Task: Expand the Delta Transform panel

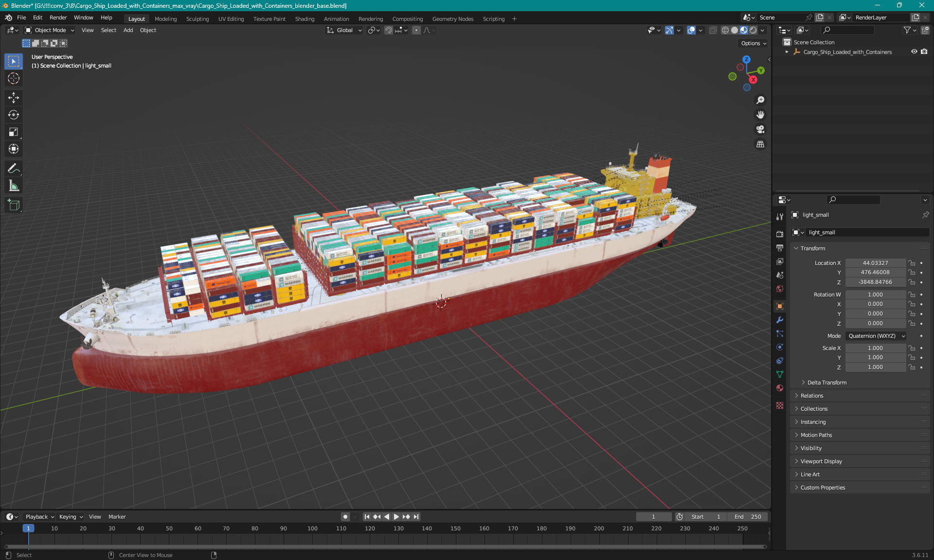Action: click(827, 383)
